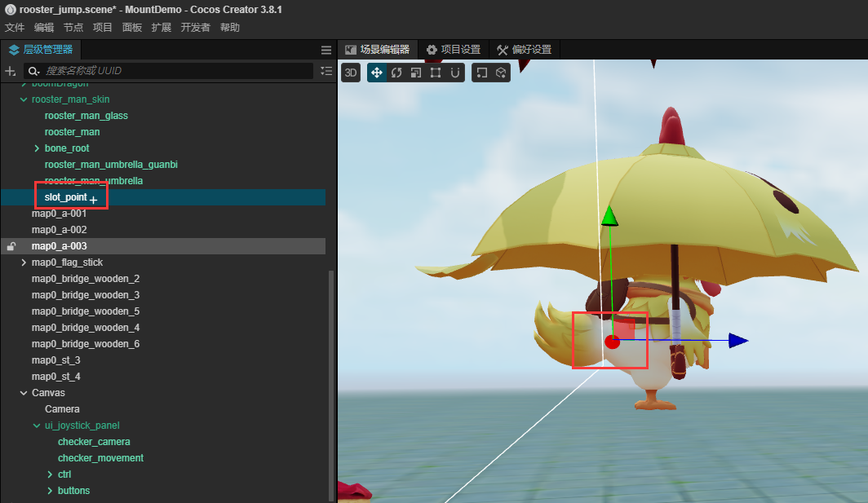Open the 文件 menu
This screenshot has width=868, height=503.
[x=15, y=28]
